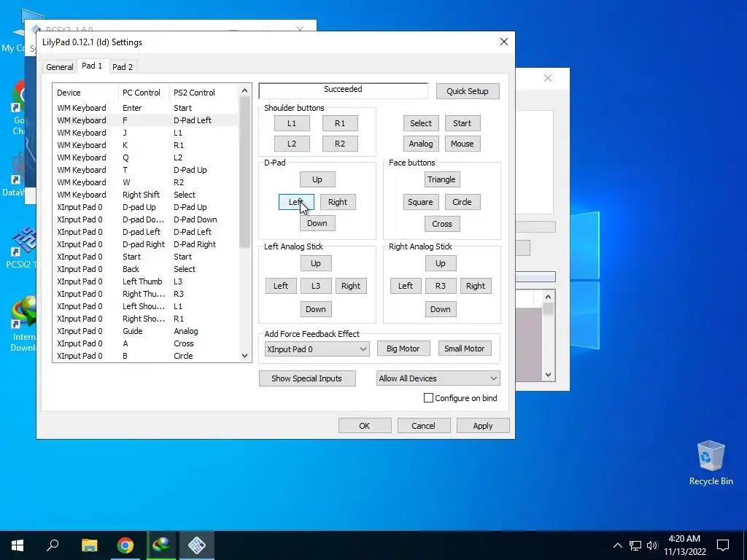Viewport: 747px width, 560px height.
Task: Select the WM Keyboard J L1 row
Action: (x=145, y=133)
